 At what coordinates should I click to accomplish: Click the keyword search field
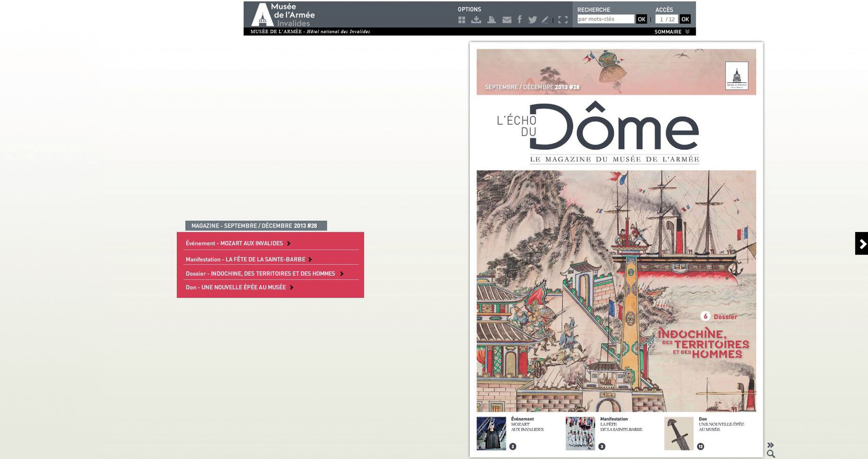click(x=606, y=19)
